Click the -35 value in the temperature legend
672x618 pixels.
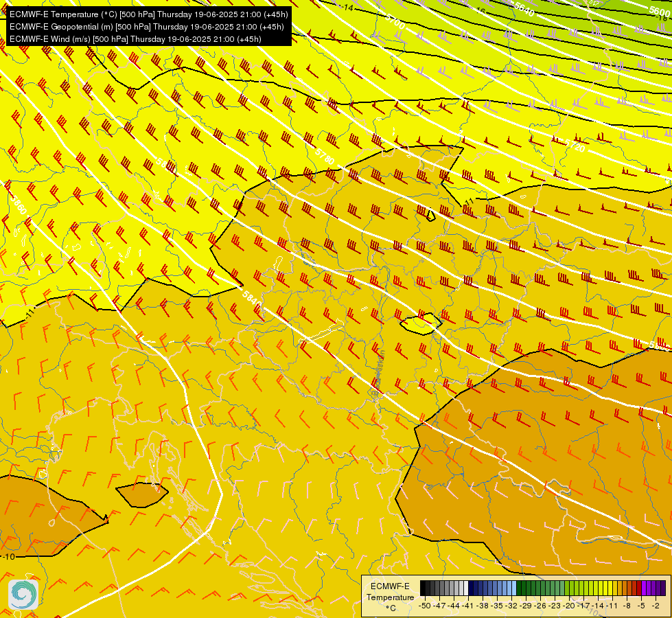click(497, 606)
